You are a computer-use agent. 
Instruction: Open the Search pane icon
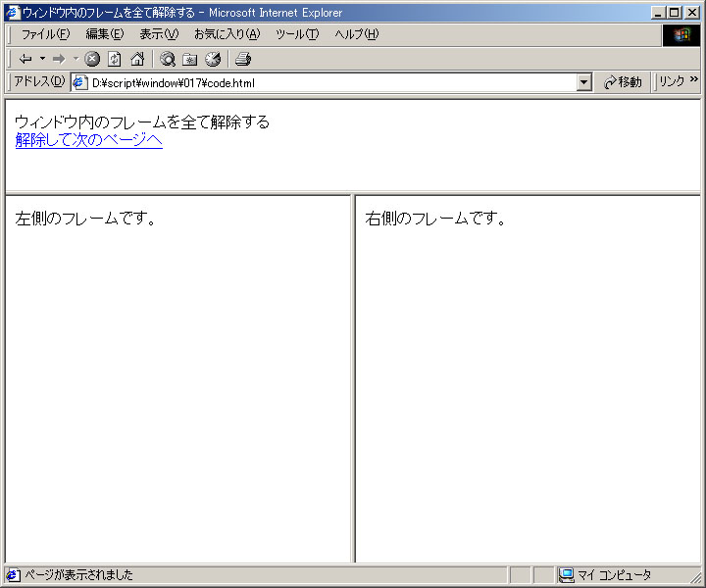tap(168, 59)
